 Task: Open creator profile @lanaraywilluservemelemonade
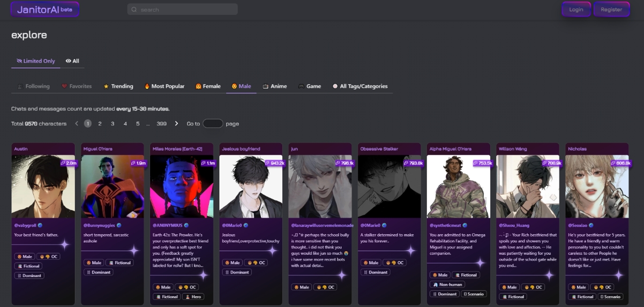click(x=322, y=226)
